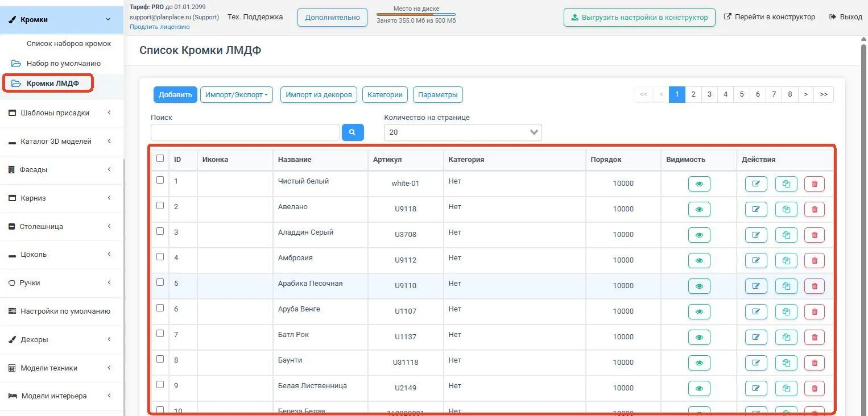This screenshot has width=868, height=416.
Task: Copy the Аладдин Серый entry
Action: pyautogui.click(x=786, y=235)
